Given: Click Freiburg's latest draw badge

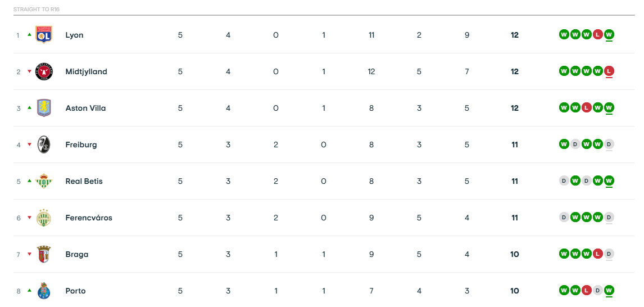Looking at the screenshot, I should pos(609,145).
